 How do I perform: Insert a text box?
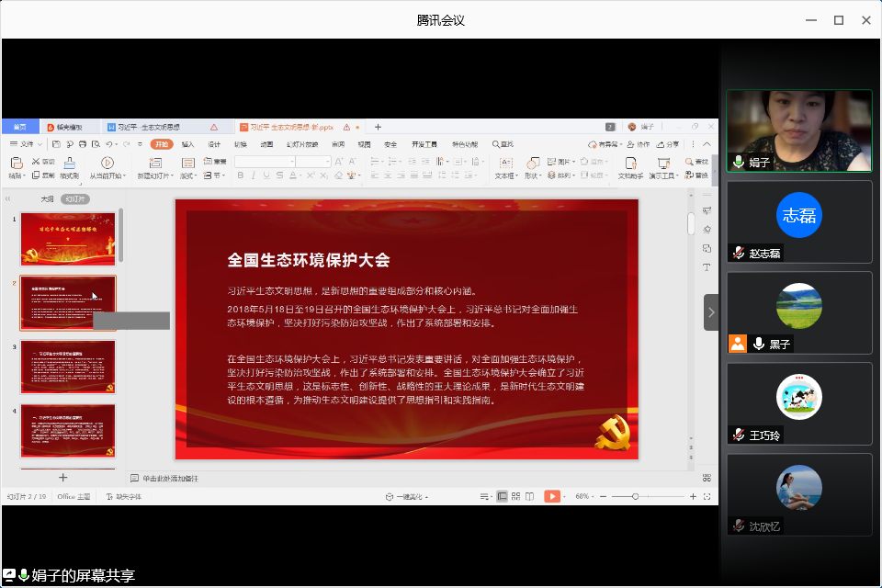coord(504,166)
